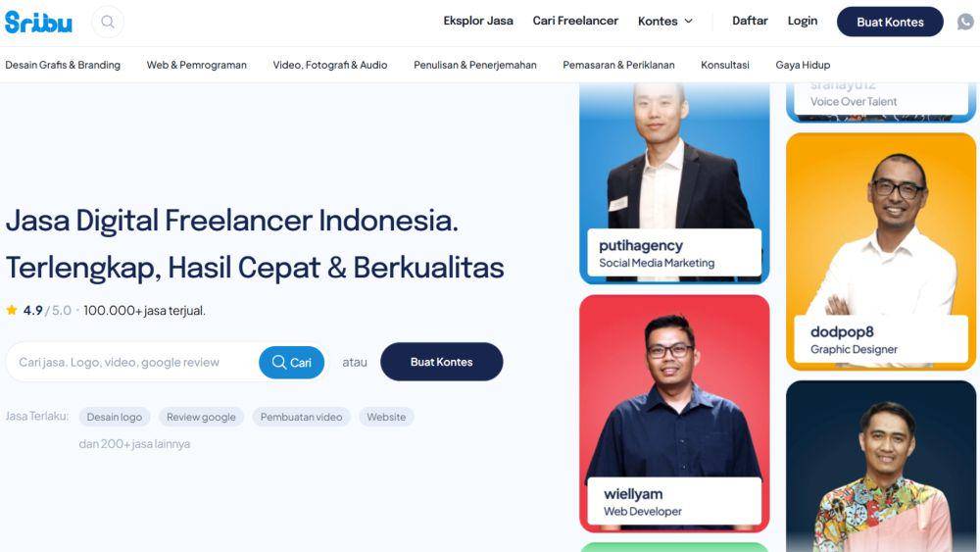Open putihagency freelancer card
The width and height of the screenshot is (980, 552).
[x=674, y=182]
